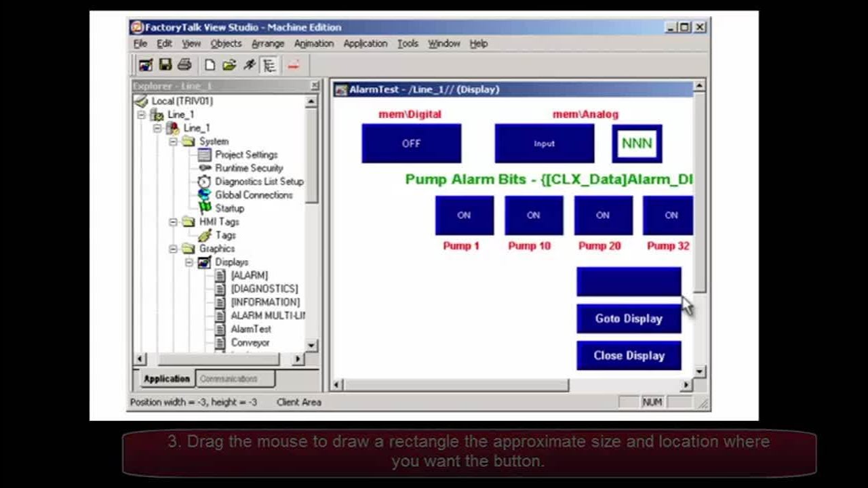
Task: Select the [INFORMATION] display entry
Action: pyautogui.click(x=265, y=302)
